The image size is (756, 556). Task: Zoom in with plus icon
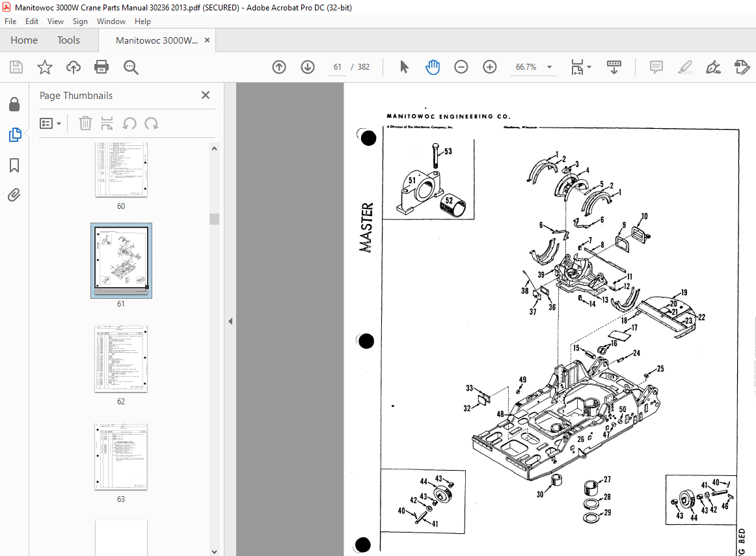489,67
